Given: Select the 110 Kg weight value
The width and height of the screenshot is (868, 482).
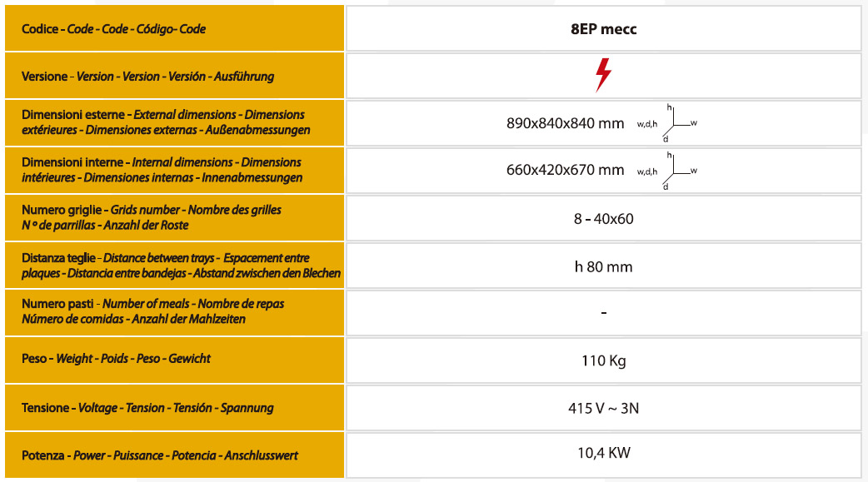Looking at the screenshot, I should click(603, 361).
